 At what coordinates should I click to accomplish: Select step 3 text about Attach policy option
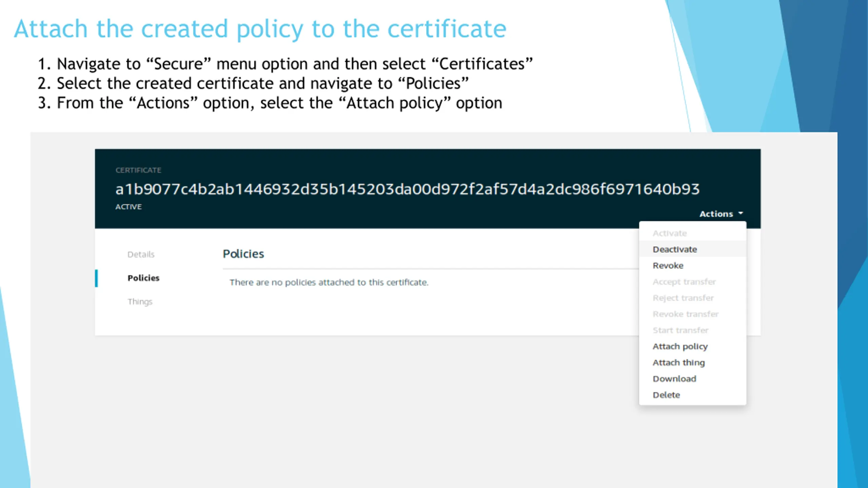point(270,103)
